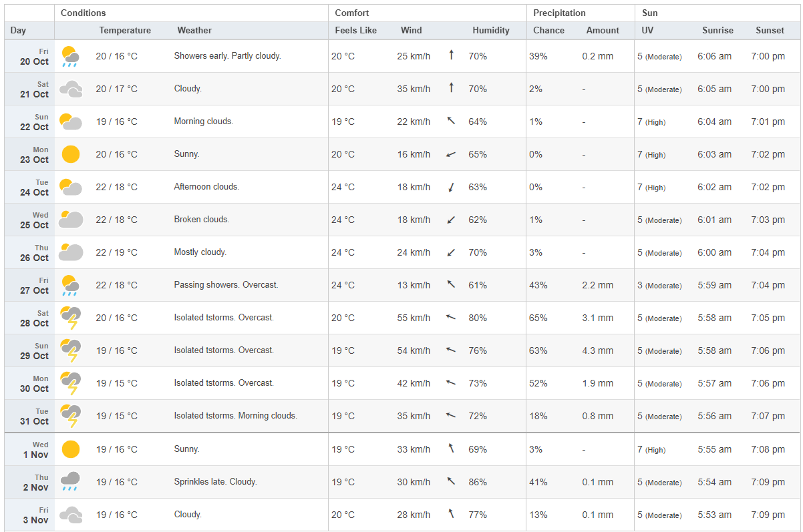Select the Sun 22 Oct day cell
The width and height of the screenshot is (803, 532).
[29, 121]
